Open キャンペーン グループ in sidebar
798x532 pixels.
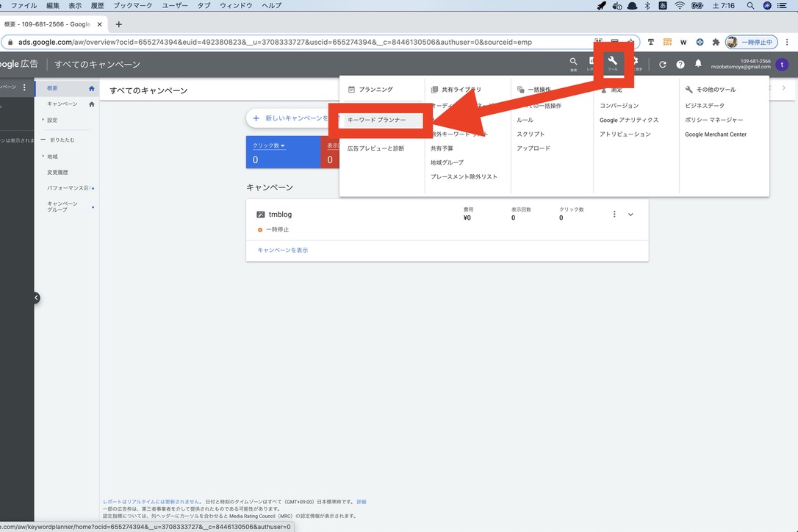click(x=62, y=206)
